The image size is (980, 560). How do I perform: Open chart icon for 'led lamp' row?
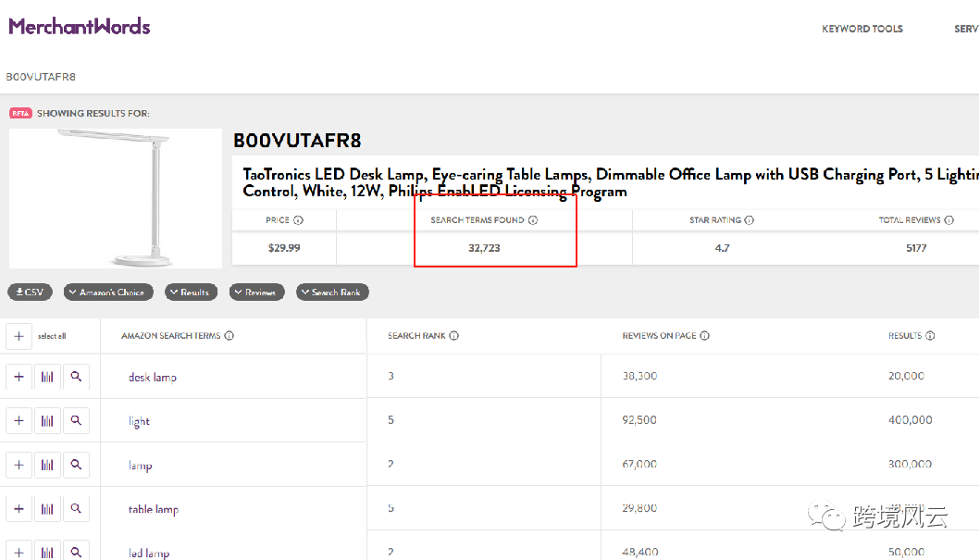pos(47,552)
